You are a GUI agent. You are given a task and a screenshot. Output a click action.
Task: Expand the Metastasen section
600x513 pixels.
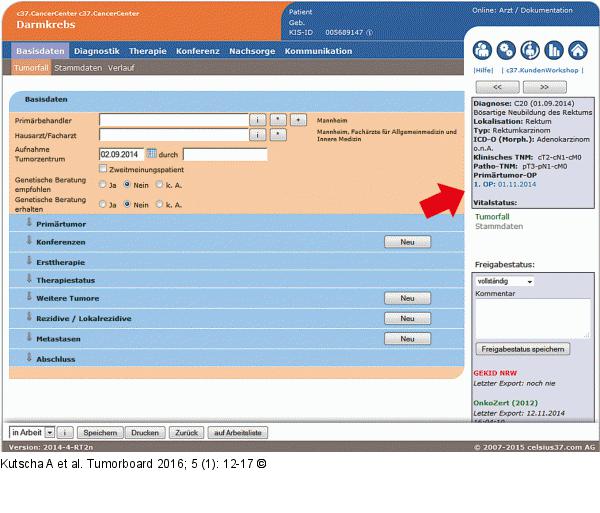click(x=29, y=337)
